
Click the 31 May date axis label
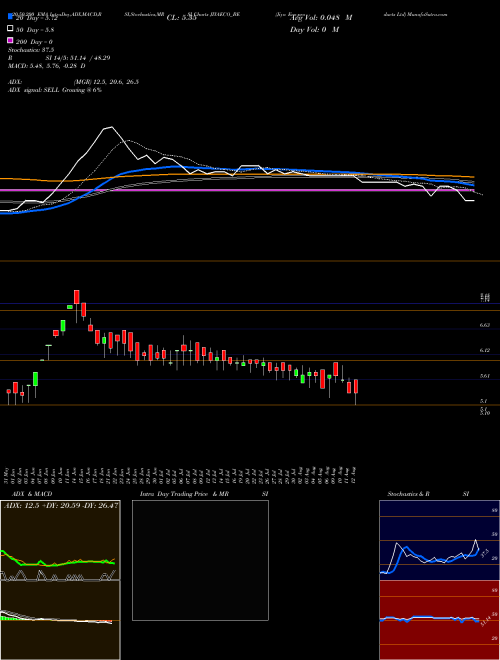8,475
